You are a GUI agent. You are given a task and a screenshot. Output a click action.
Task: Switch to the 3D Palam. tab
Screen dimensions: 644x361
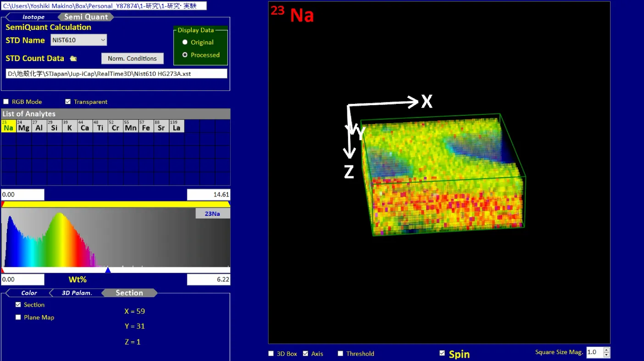click(77, 293)
